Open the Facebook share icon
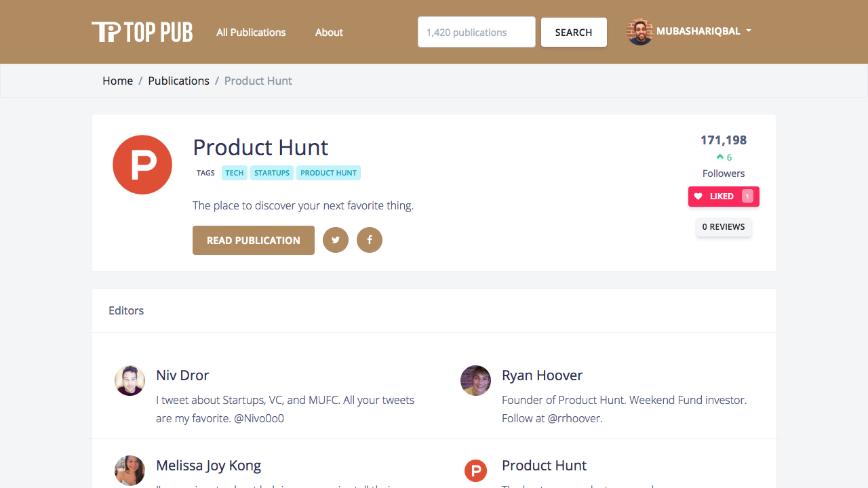 pos(370,240)
